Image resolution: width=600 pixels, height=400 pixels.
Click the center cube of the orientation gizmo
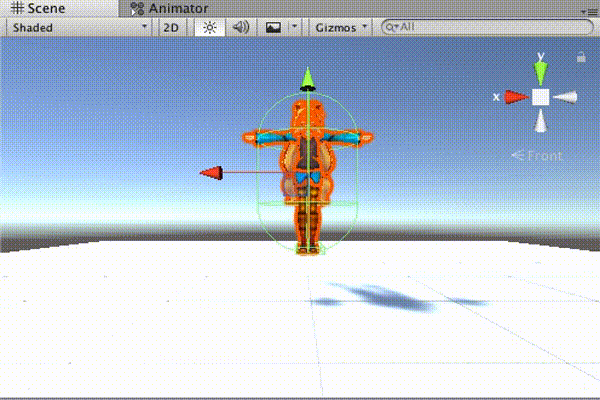pos(540,97)
